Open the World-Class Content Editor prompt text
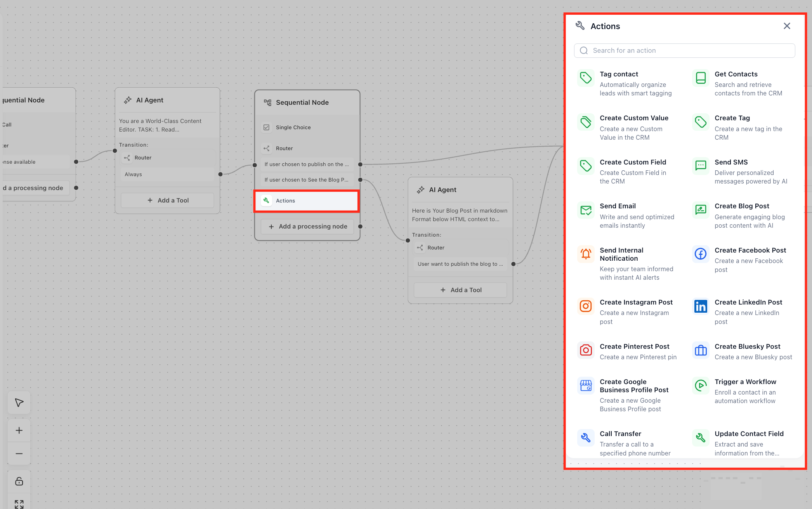The height and width of the screenshot is (509, 812). tap(160, 125)
